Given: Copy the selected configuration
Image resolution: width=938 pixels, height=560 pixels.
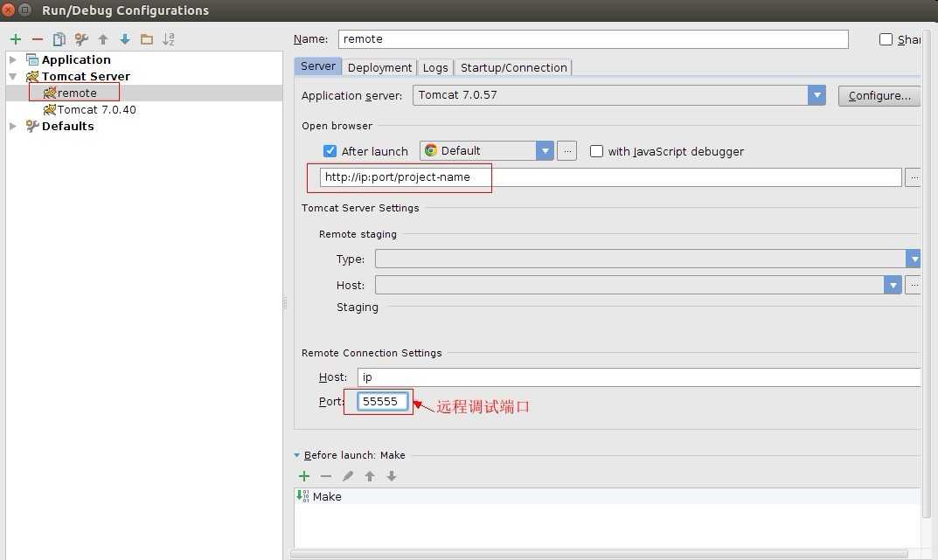Looking at the screenshot, I should [59, 39].
